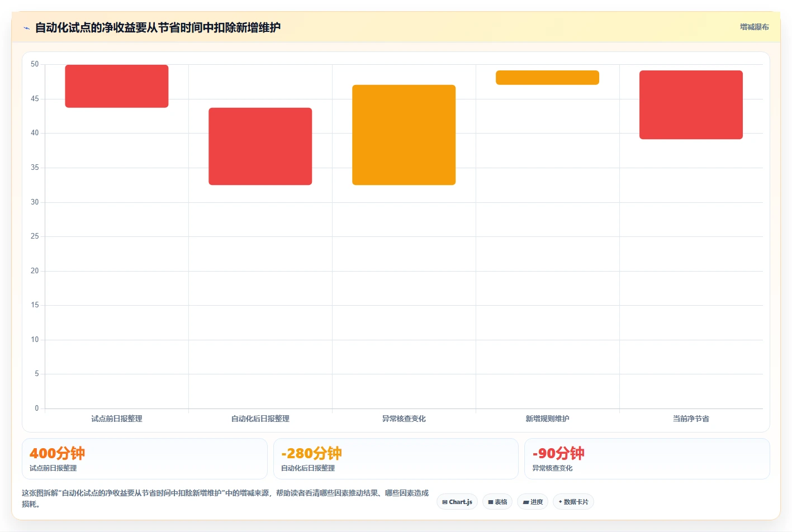Click the 增减瀑布 label in header
The height and width of the screenshot is (532, 792).
coord(754,27)
